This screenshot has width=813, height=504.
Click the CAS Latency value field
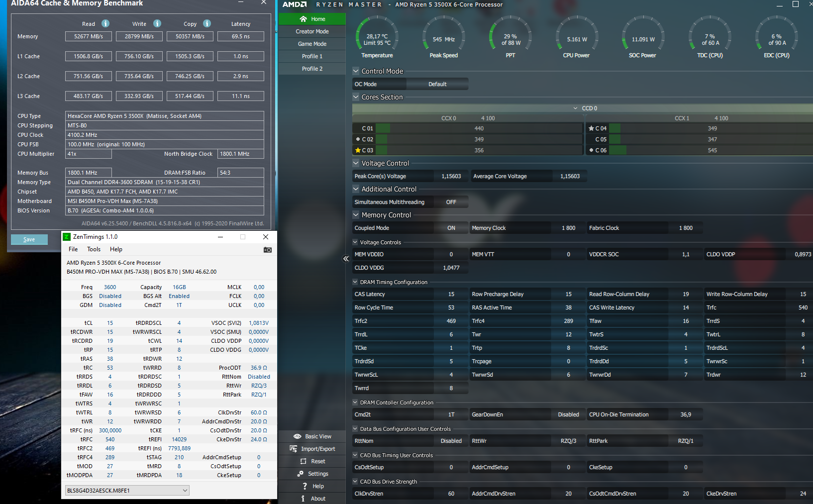tap(451, 294)
